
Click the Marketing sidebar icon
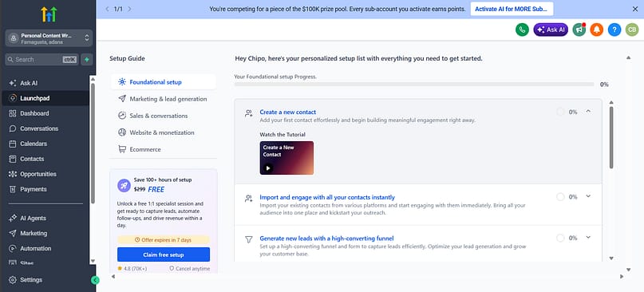point(13,233)
